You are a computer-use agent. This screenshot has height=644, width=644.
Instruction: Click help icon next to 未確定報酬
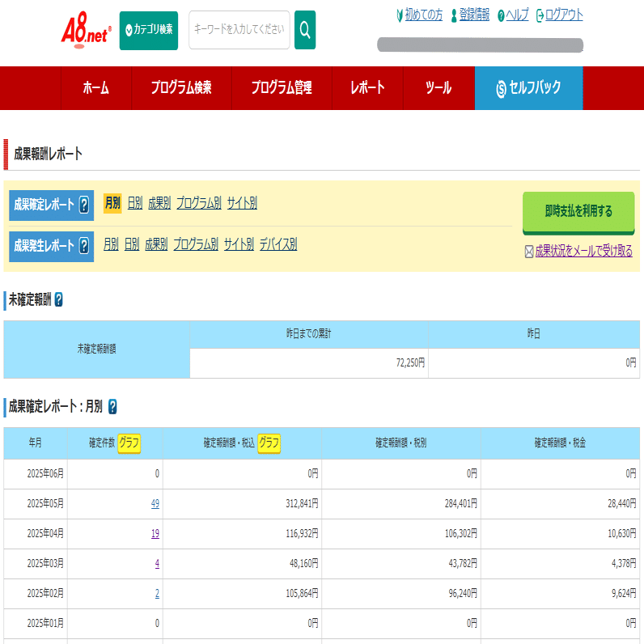point(59,299)
